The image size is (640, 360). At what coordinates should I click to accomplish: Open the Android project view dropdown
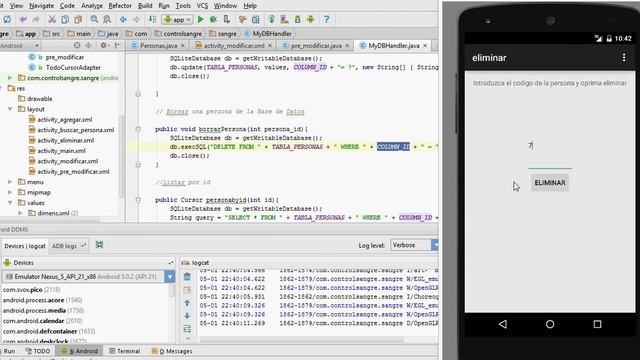coord(20,45)
